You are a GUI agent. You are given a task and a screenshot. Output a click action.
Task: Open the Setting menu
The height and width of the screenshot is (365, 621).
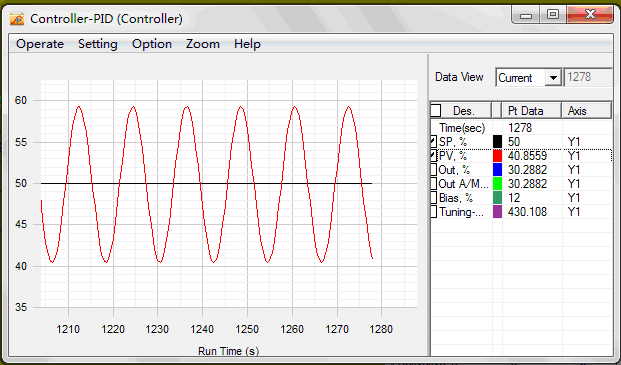(98, 44)
